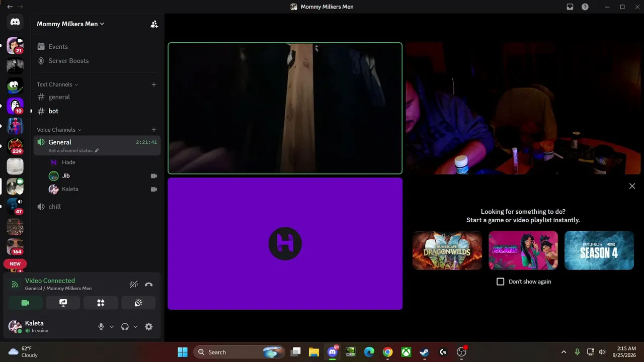This screenshot has height=362, width=644.
Task: Toggle the camera button off
Action: click(x=25, y=303)
